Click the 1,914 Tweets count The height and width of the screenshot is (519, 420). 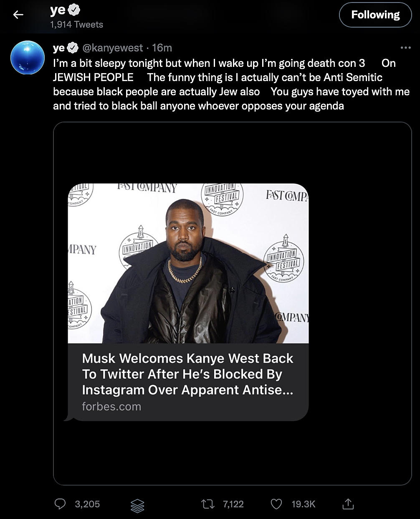76,25
